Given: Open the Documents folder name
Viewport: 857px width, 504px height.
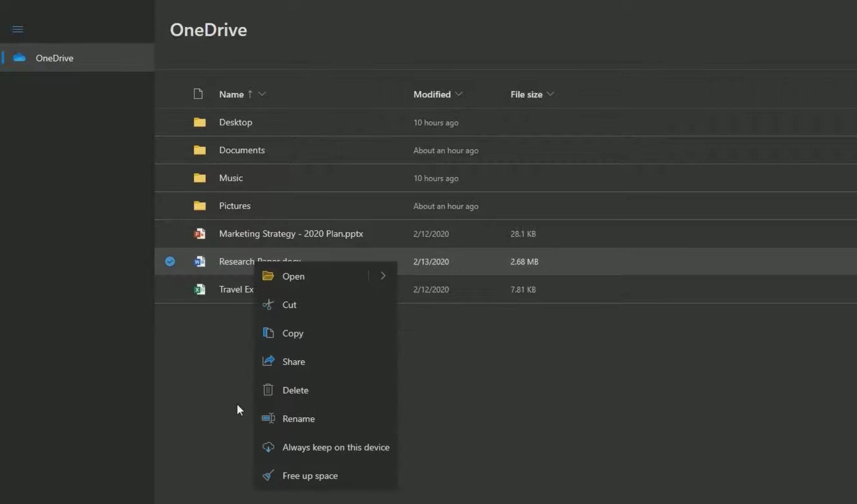Looking at the screenshot, I should (x=242, y=150).
